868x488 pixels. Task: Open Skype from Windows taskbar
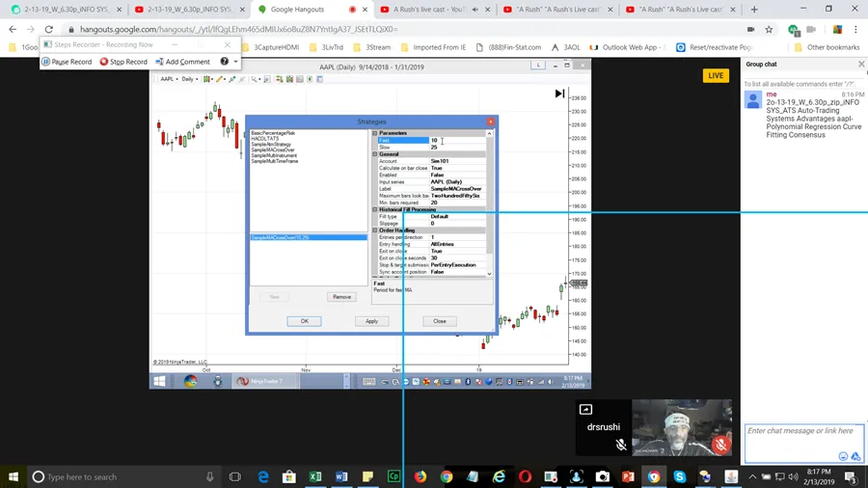tap(680, 477)
